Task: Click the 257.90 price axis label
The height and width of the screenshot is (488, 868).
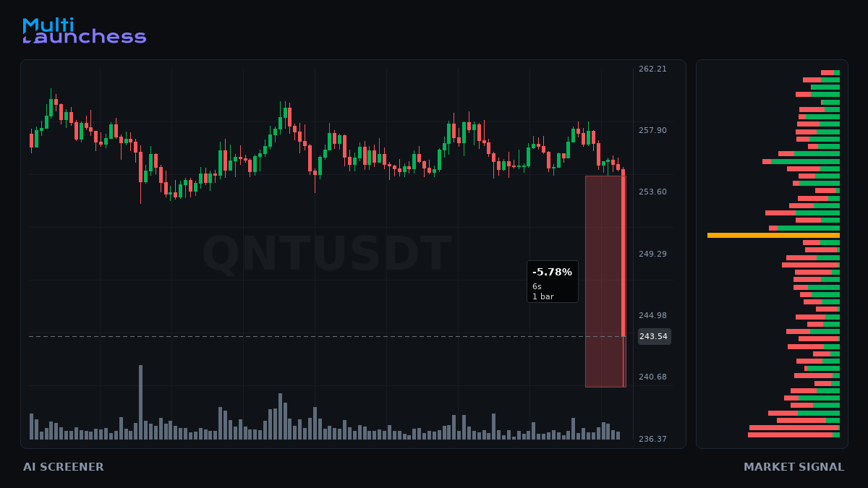Action: point(652,130)
